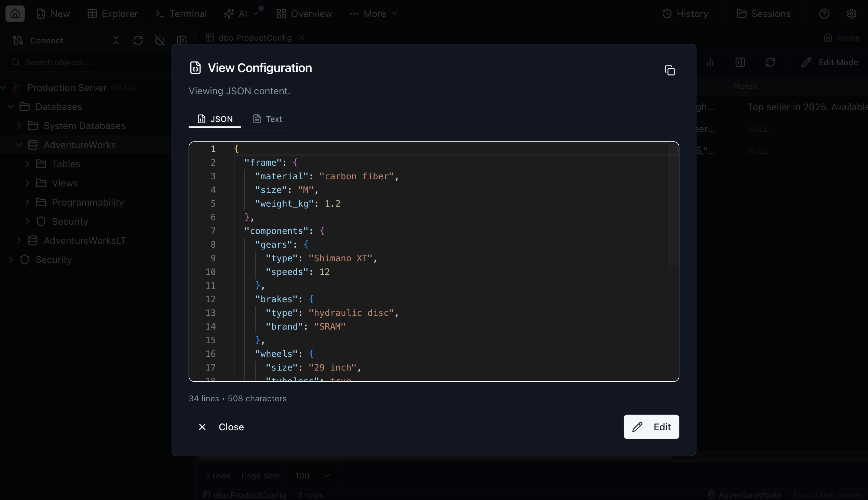Toggle Edit Mode for the table

[830, 62]
